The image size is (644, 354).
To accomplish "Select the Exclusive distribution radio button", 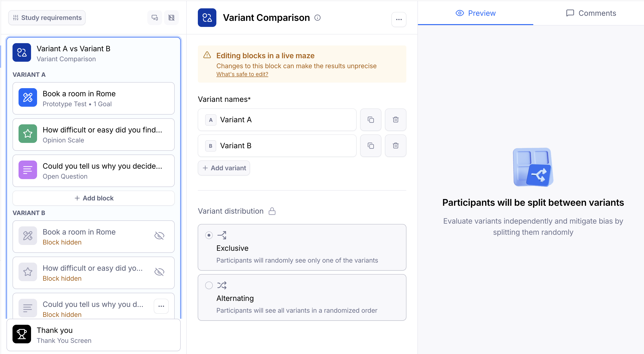I will tap(209, 235).
